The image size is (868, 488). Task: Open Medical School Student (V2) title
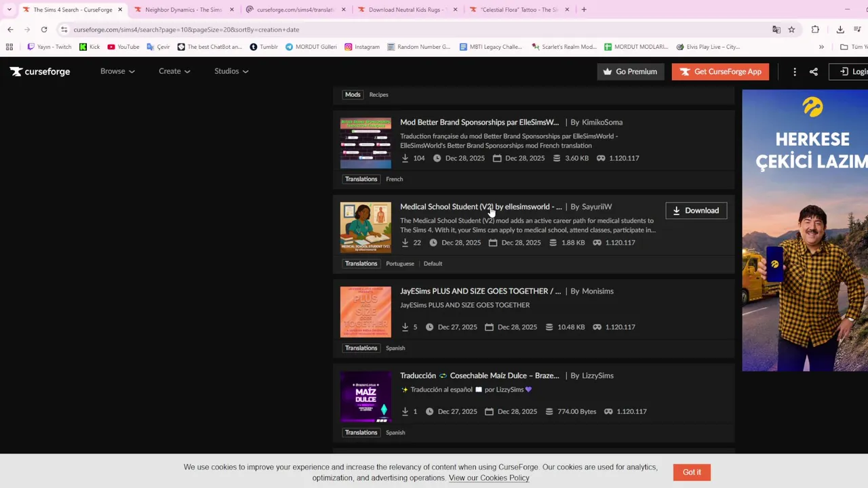click(481, 207)
